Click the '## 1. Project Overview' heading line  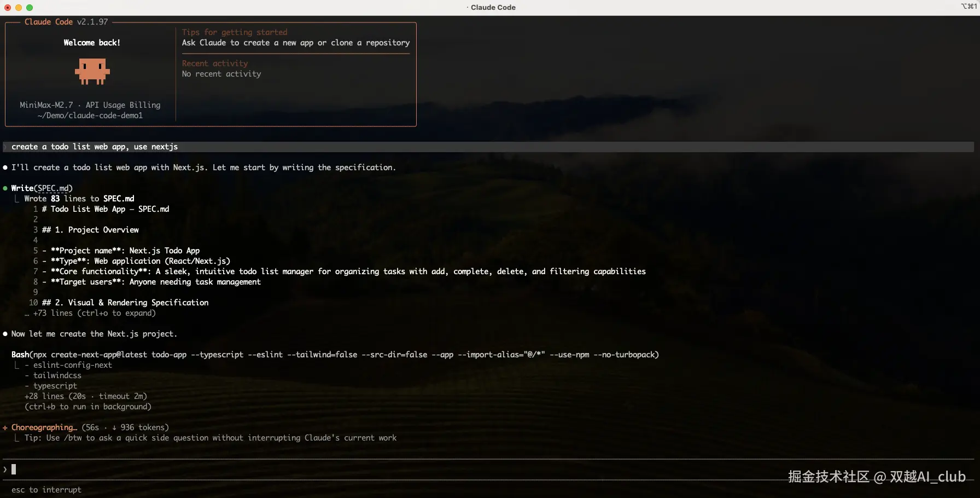(90, 230)
